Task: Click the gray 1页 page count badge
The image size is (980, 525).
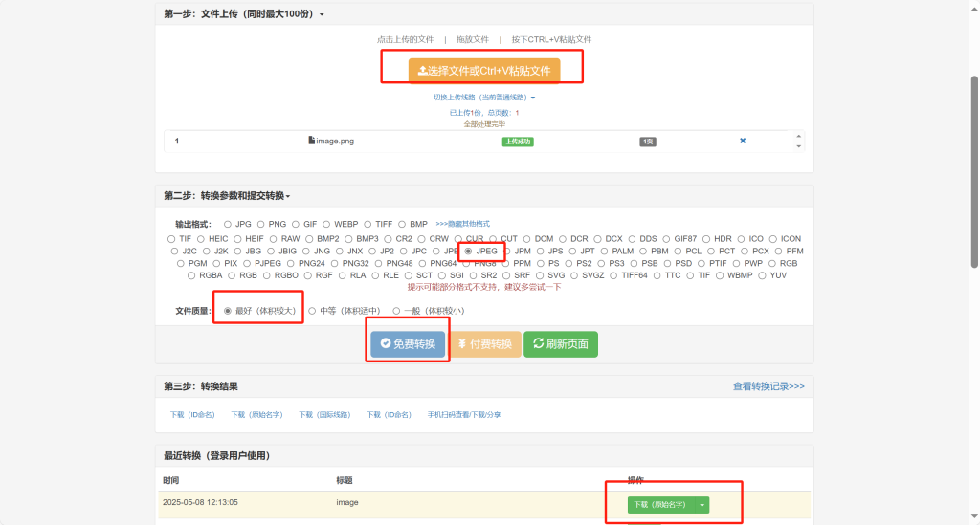Action: 648,142
